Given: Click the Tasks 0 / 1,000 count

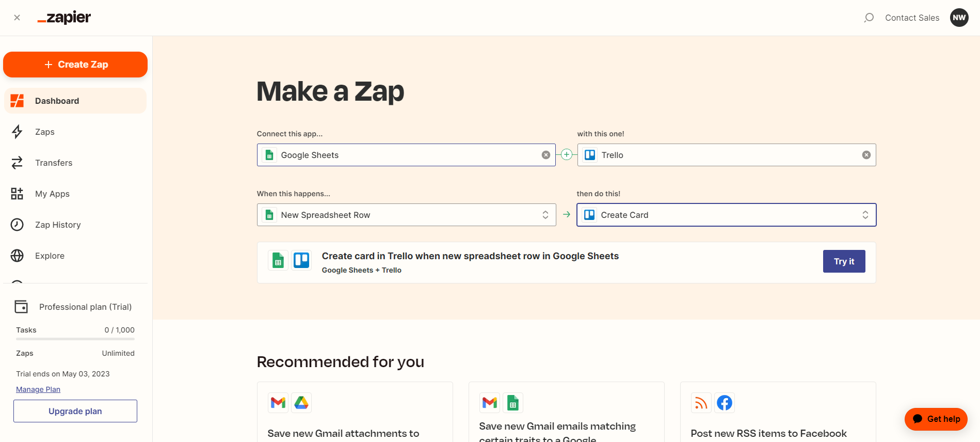Looking at the screenshot, I should tap(120, 330).
